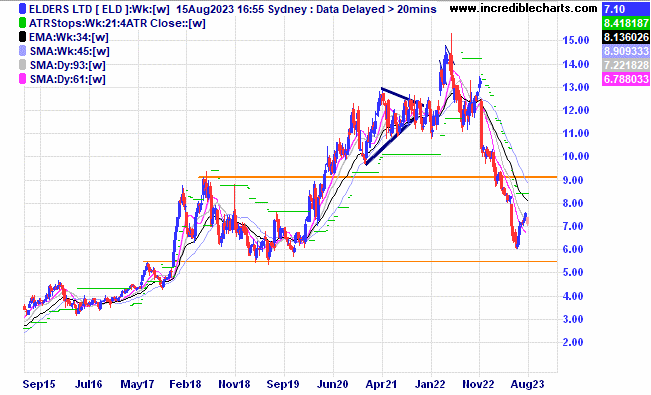Click the Jan22 date axis label
The width and height of the screenshot is (651, 395).
tap(430, 384)
